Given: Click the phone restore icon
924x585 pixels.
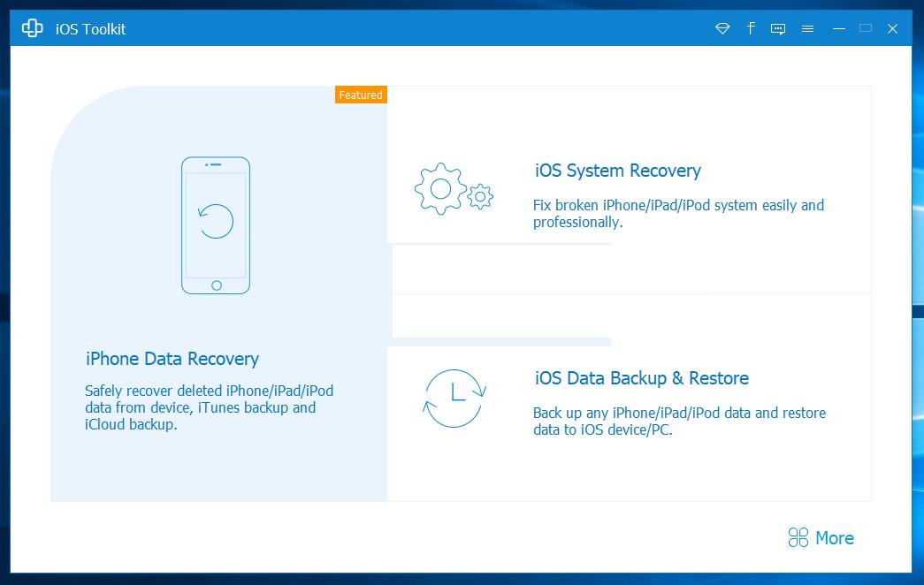Looking at the screenshot, I should (x=216, y=224).
